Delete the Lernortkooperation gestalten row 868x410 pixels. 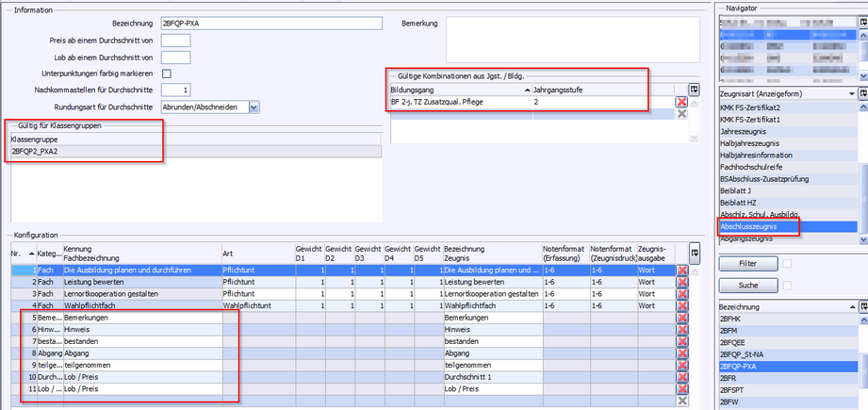tap(682, 294)
